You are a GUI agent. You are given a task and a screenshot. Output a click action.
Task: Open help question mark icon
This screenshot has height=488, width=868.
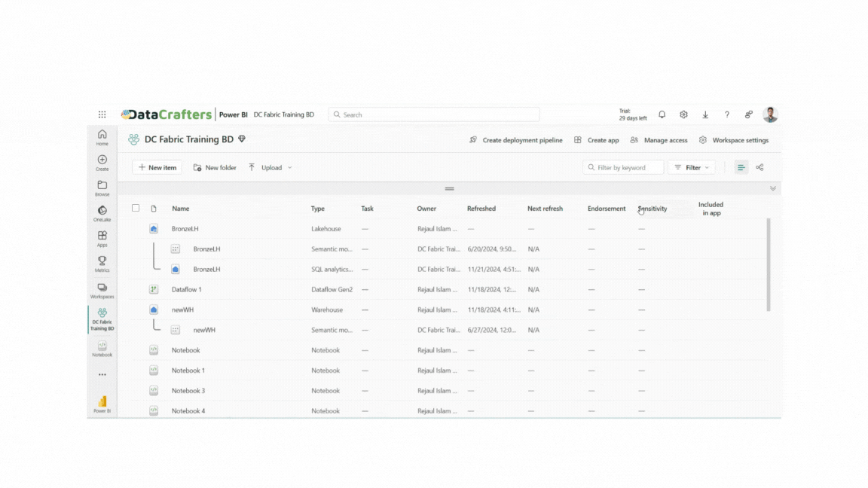click(x=727, y=114)
